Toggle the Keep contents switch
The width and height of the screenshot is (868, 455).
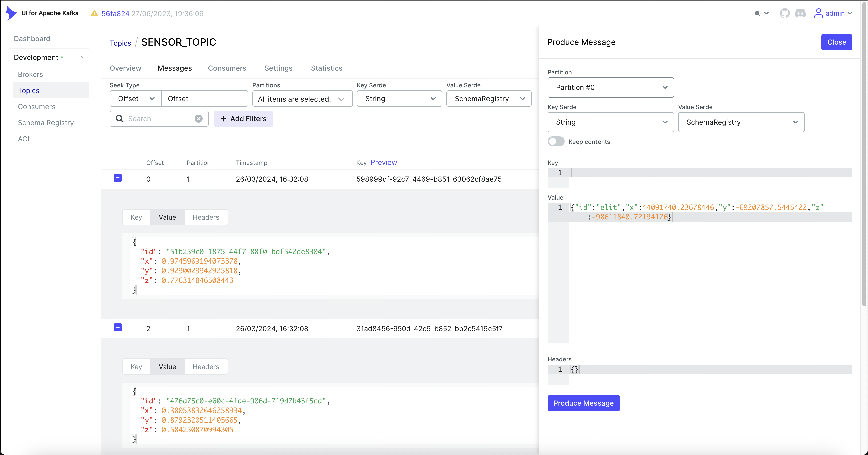(x=556, y=142)
